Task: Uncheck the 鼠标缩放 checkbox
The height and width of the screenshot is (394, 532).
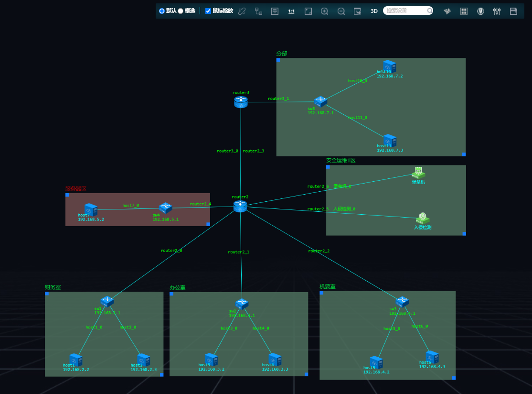Action: 208,11
